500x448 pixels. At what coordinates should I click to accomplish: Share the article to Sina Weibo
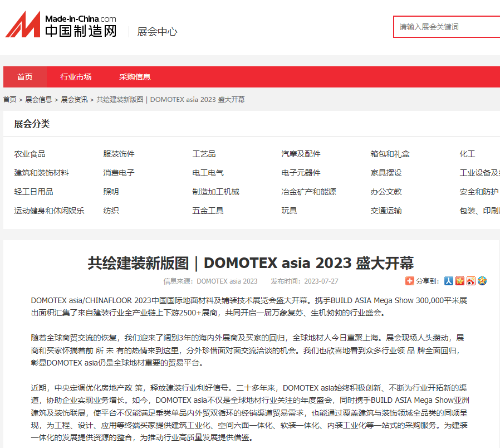(x=470, y=281)
